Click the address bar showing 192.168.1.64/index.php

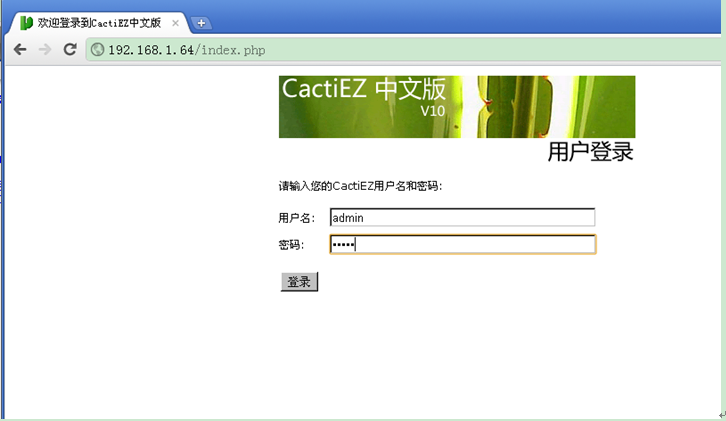pyautogui.click(x=403, y=50)
